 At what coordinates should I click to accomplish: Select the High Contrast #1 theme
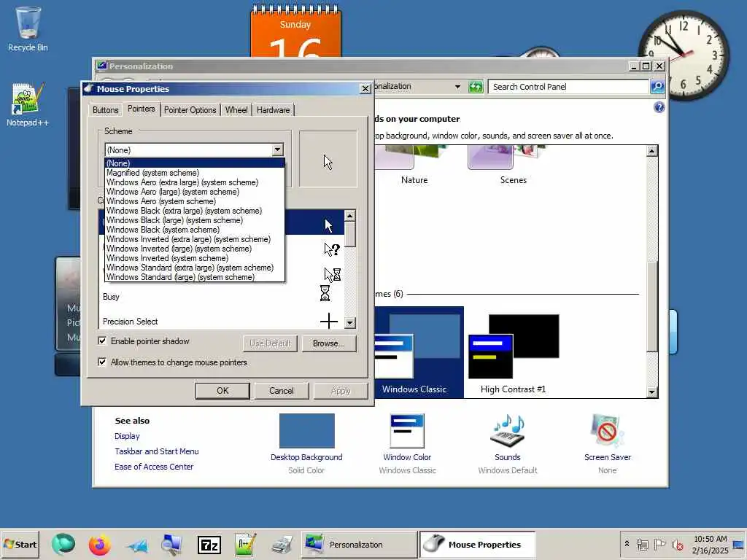(514, 354)
